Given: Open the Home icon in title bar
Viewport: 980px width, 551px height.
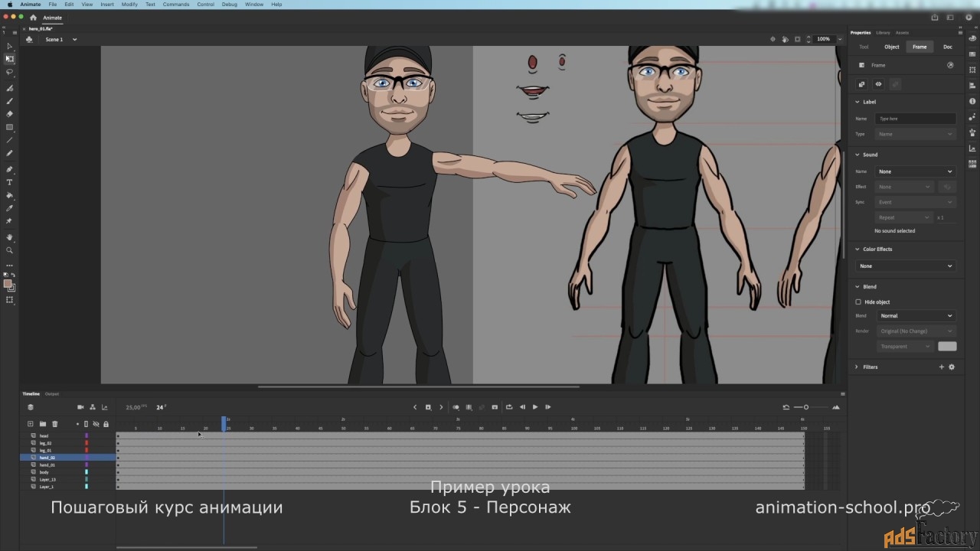Looking at the screenshot, I should click(x=33, y=18).
